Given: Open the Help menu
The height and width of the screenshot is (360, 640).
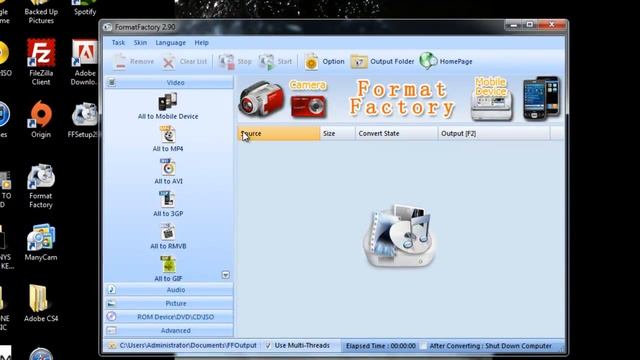Looking at the screenshot, I should pyautogui.click(x=201, y=42).
